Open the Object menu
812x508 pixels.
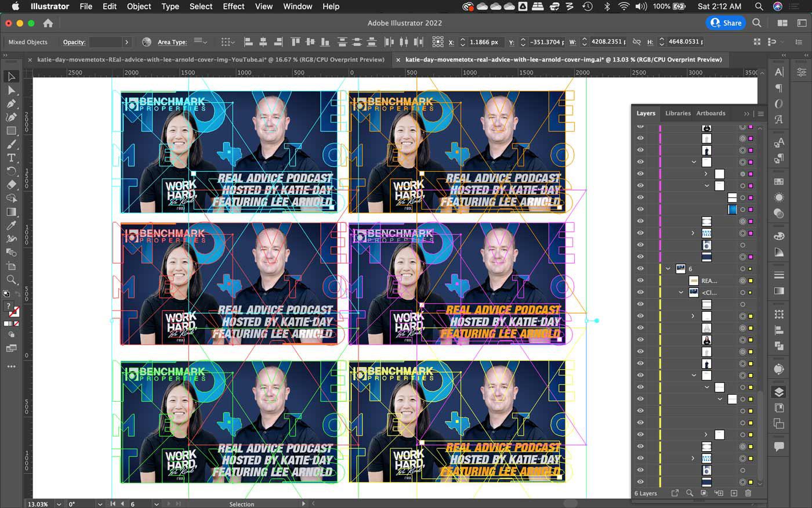139,6
